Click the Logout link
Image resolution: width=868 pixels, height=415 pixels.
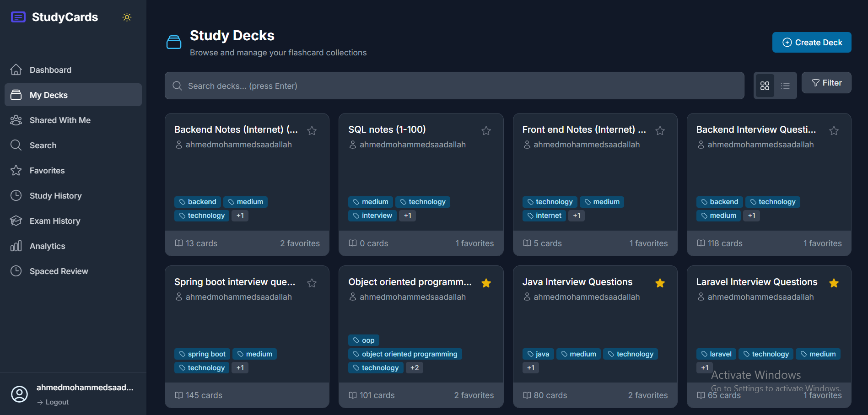53,402
